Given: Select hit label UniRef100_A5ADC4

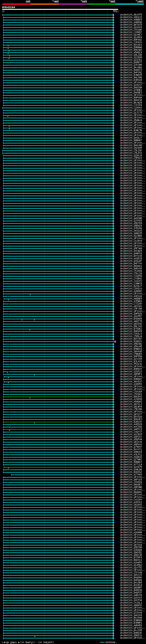Looking at the screenshot, I should pos(131,53).
